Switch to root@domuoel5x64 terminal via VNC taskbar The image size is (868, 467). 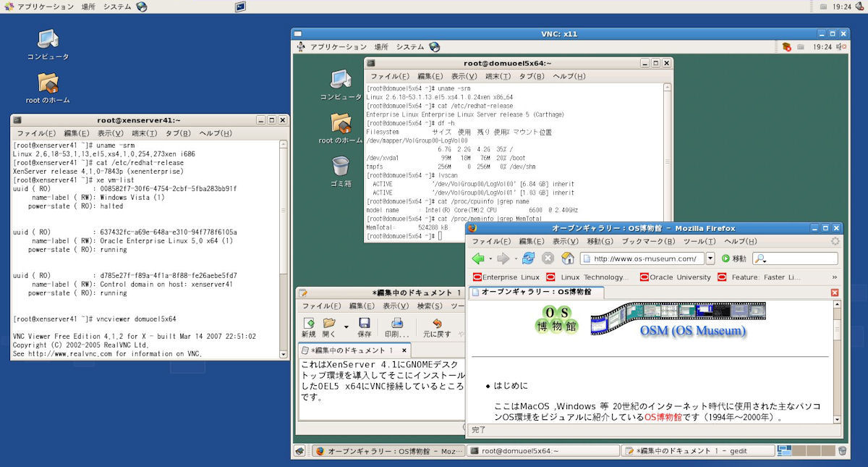pyautogui.click(x=544, y=451)
